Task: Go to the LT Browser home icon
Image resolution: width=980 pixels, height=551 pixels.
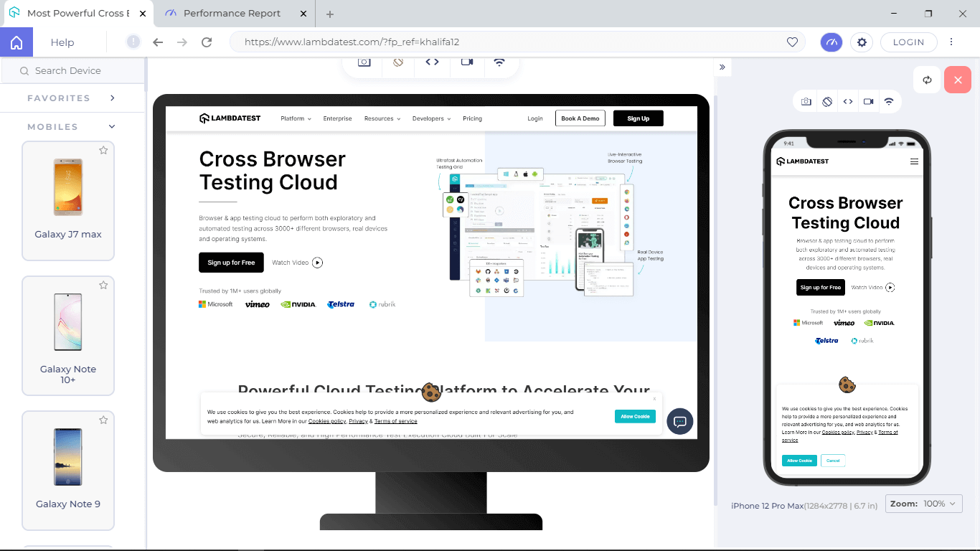Action: tap(17, 42)
